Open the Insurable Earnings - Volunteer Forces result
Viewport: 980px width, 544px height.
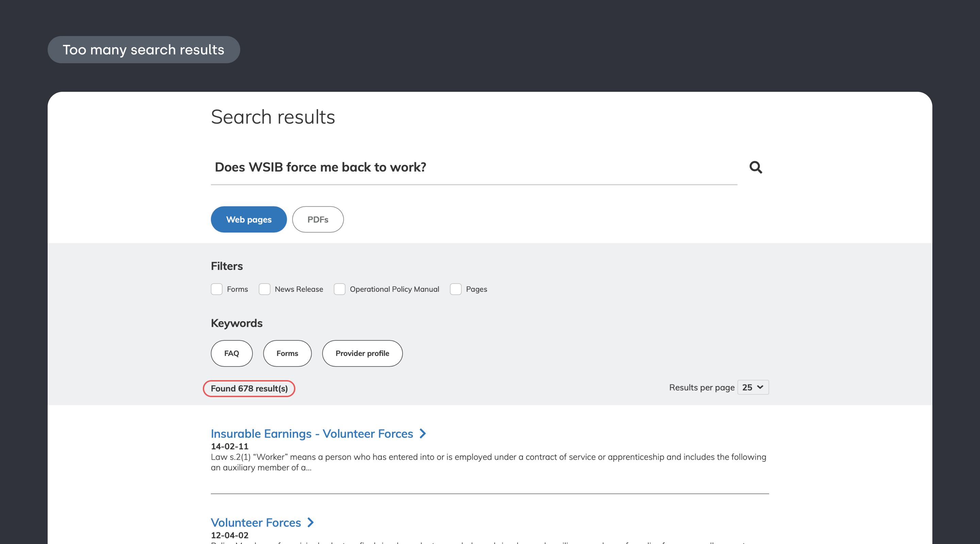[x=311, y=434]
